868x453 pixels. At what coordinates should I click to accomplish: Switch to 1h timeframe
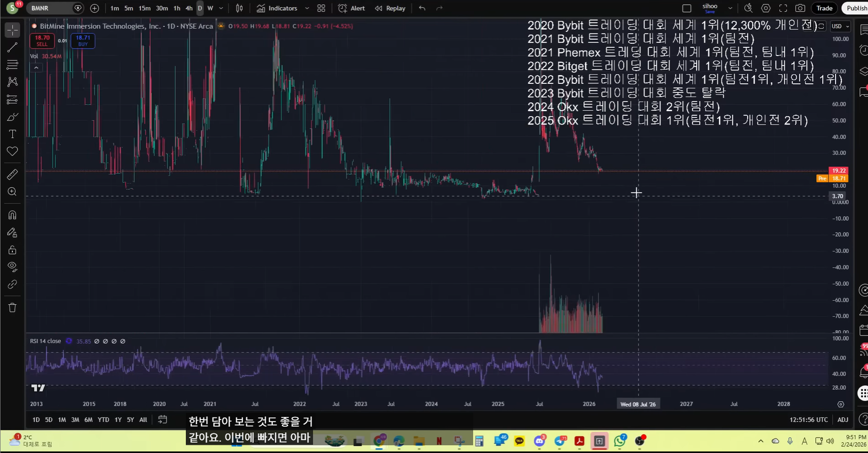click(177, 8)
